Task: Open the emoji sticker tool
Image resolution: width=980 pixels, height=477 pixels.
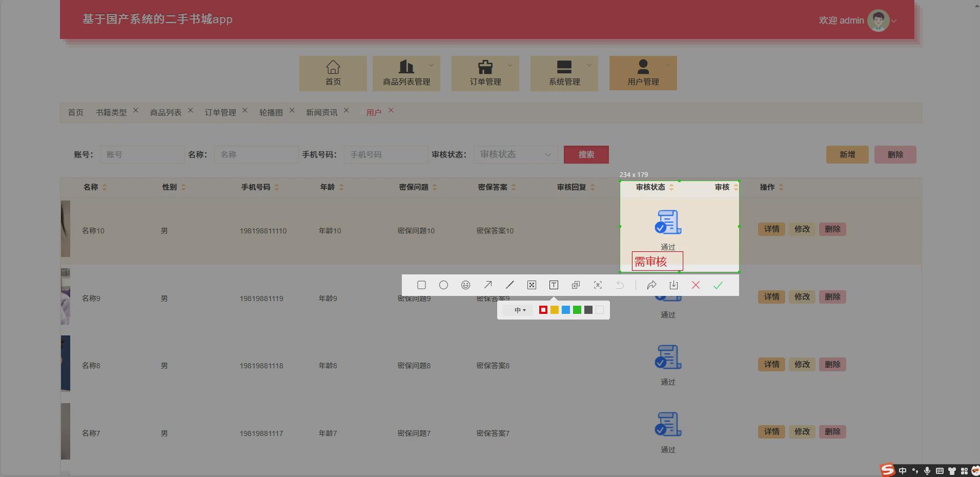Action: (466, 285)
